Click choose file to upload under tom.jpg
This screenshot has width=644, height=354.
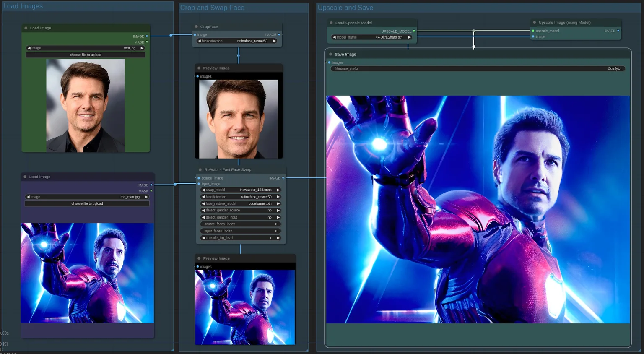click(x=86, y=55)
